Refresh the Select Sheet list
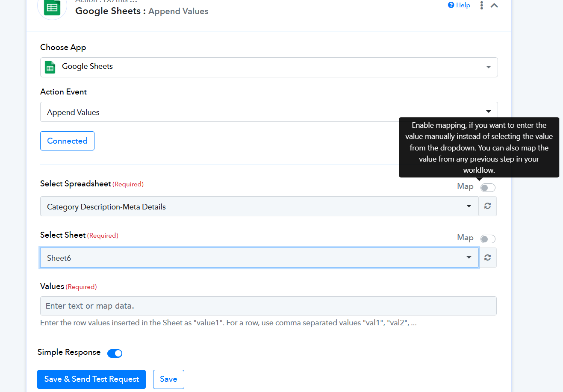 487,257
